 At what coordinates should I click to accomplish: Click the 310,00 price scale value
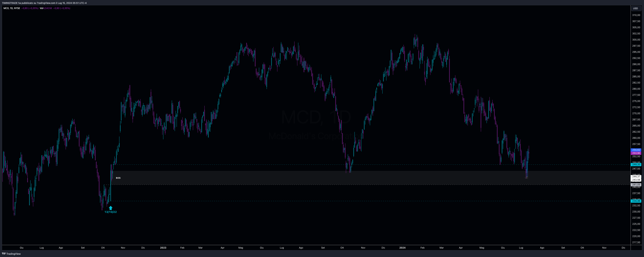point(636,15)
